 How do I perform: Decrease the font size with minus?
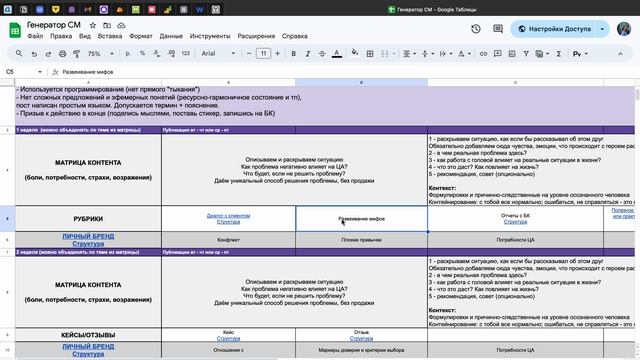(249, 53)
